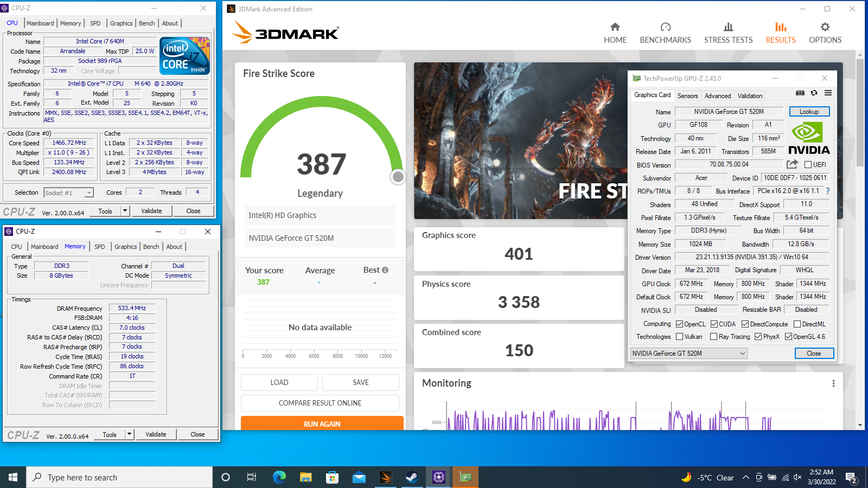This screenshot has width=868, height=488.
Task: Switch to SPD tab in top CPU-Z
Action: click(x=95, y=23)
